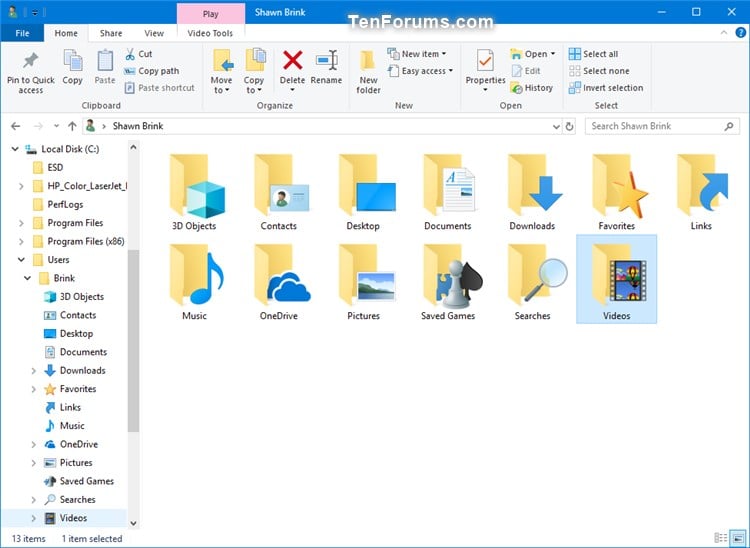Click the navigation pane scrollbar thumb

click(133, 340)
